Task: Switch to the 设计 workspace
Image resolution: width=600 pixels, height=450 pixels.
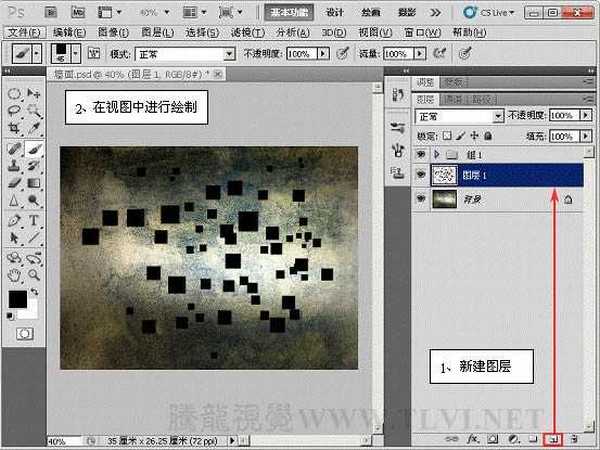Action: tap(336, 12)
